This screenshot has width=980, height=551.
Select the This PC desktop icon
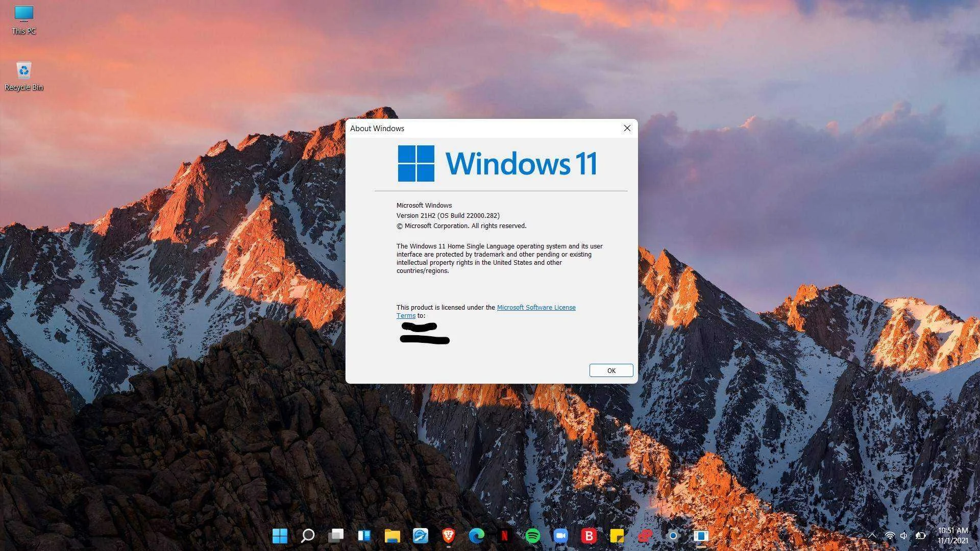pos(23,20)
